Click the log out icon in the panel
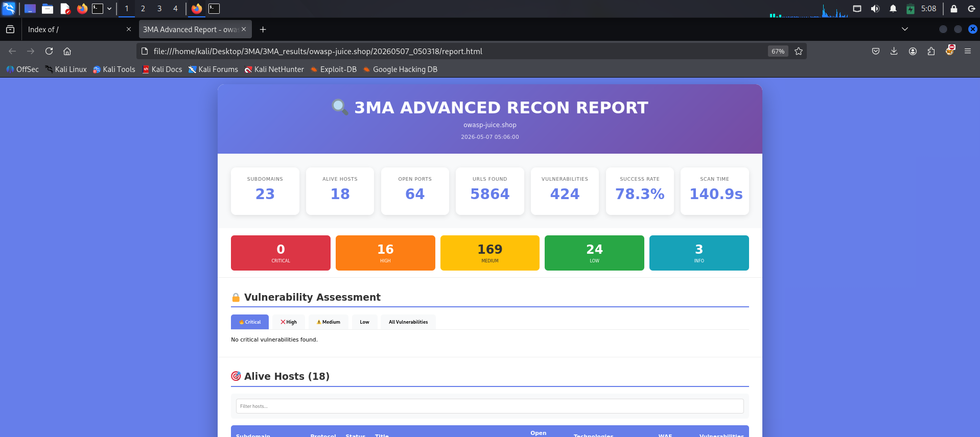The width and height of the screenshot is (980, 437). pyautogui.click(x=971, y=9)
